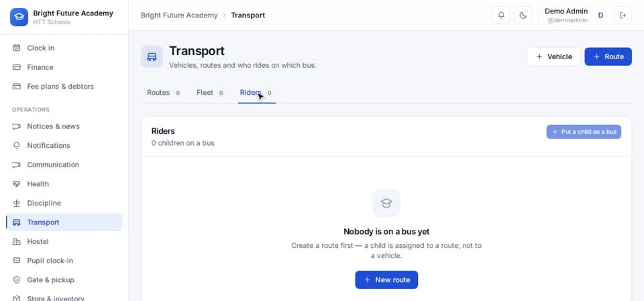Open the Notifications page from the sidebar
The width and height of the screenshot is (644, 301).
coord(64,146)
